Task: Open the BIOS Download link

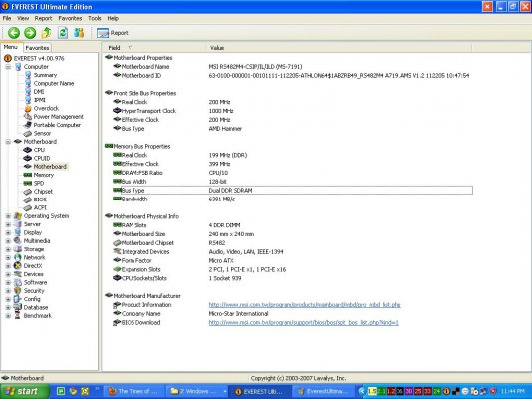Action: tap(303, 323)
